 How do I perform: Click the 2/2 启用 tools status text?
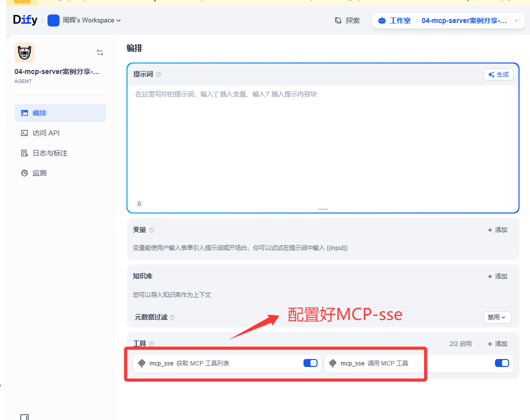coord(460,343)
